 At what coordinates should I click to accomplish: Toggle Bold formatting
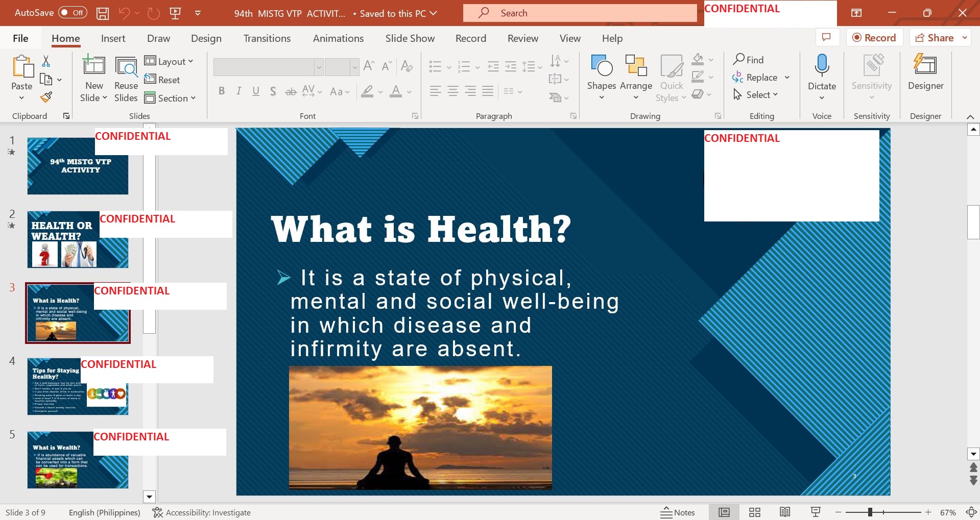(x=222, y=91)
